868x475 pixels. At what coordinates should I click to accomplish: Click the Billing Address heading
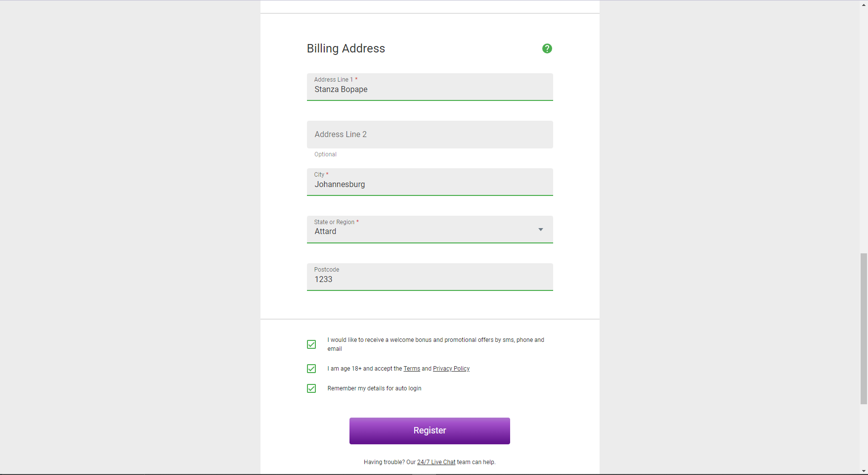click(346, 48)
